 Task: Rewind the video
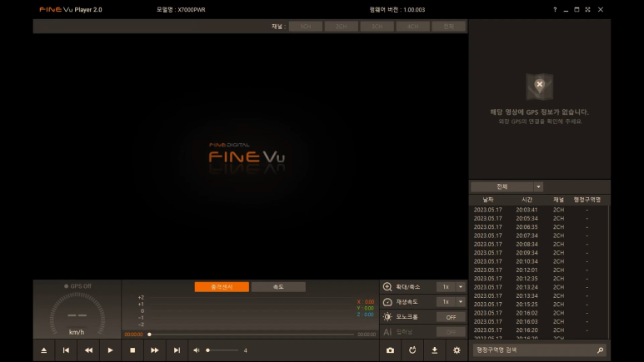click(88, 350)
